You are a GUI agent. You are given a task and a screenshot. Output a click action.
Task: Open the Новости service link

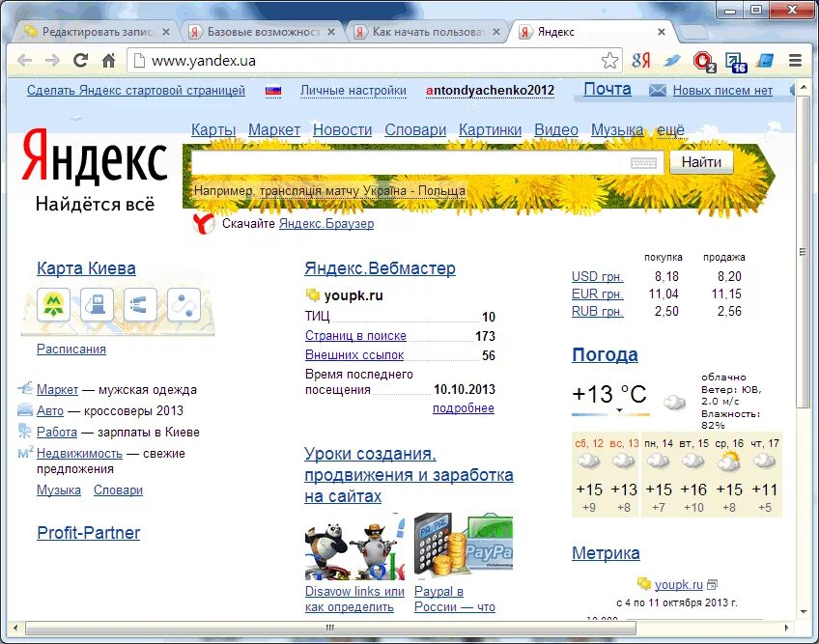tap(342, 129)
